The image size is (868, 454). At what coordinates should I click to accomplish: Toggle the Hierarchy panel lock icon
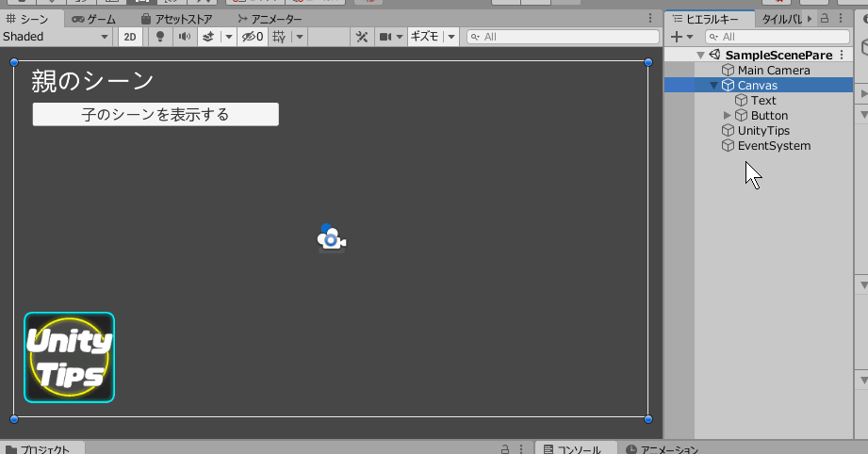[825, 19]
